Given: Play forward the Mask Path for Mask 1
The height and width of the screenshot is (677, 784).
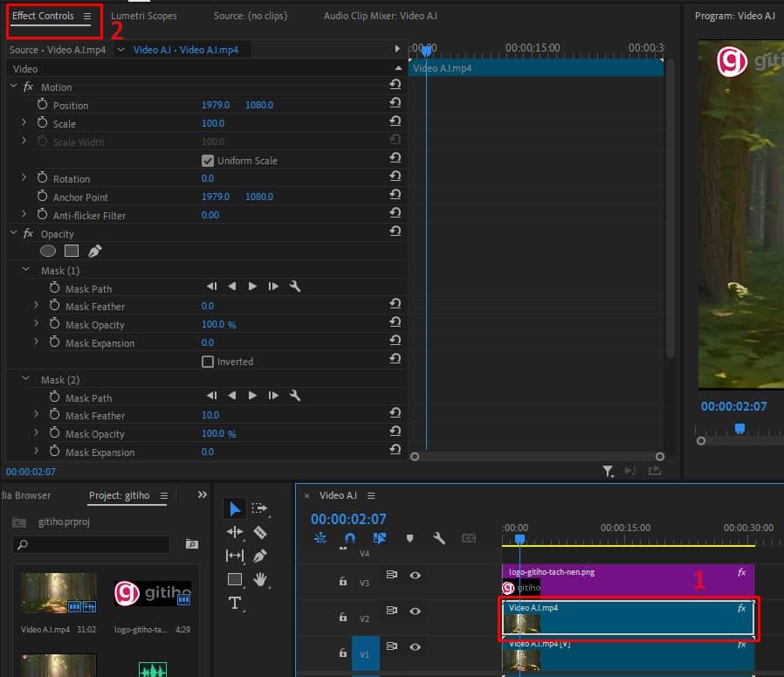Looking at the screenshot, I should [x=251, y=286].
